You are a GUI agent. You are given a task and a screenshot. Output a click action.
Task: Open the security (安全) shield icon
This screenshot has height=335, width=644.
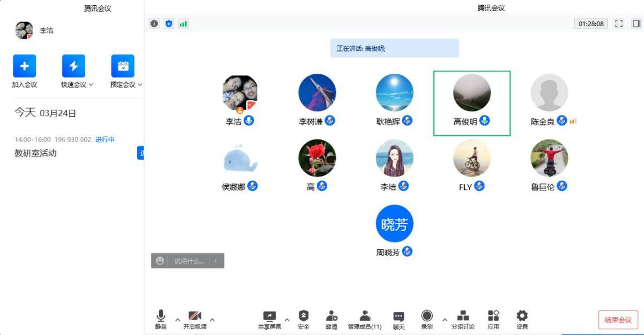(303, 316)
